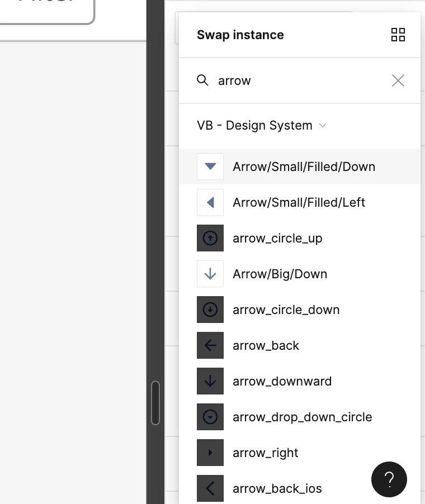The image size is (425, 504).
Task: Click the text Arrow/Small/Filled/Down
Action: tap(304, 167)
